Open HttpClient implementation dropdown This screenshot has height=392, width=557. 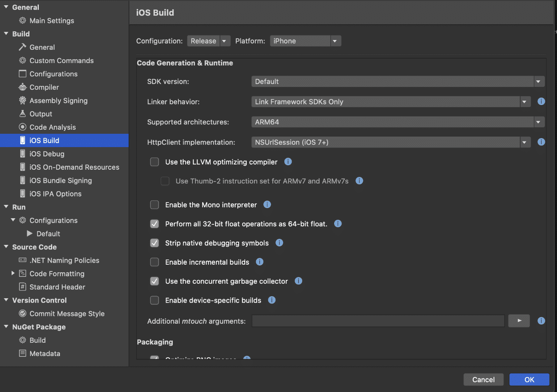pos(391,142)
